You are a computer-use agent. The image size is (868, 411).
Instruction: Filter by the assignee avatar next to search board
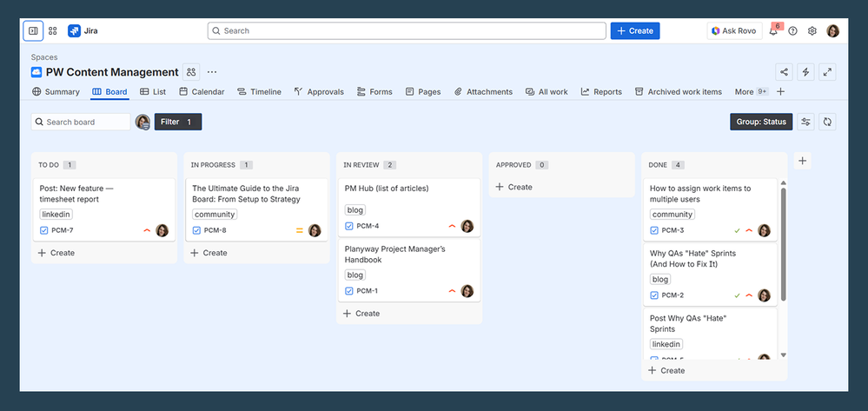point(142,122)
